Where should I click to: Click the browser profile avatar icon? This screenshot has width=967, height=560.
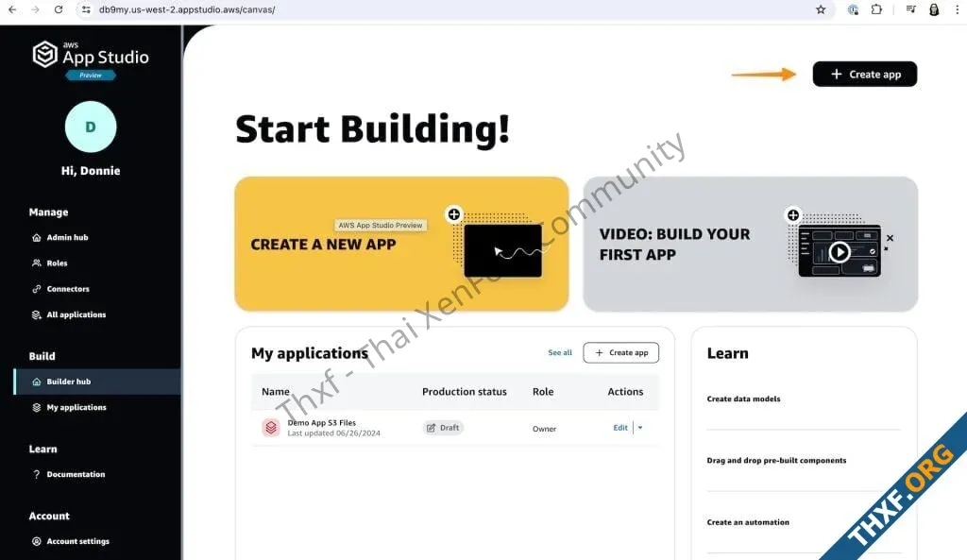(x=934, y=9)
